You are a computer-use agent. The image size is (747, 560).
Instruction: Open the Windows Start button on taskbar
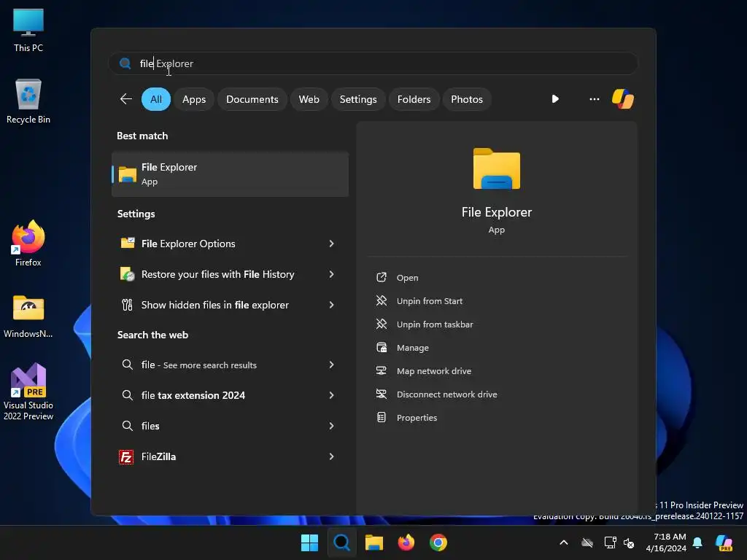pyautogui.click(x=309, y=542)
